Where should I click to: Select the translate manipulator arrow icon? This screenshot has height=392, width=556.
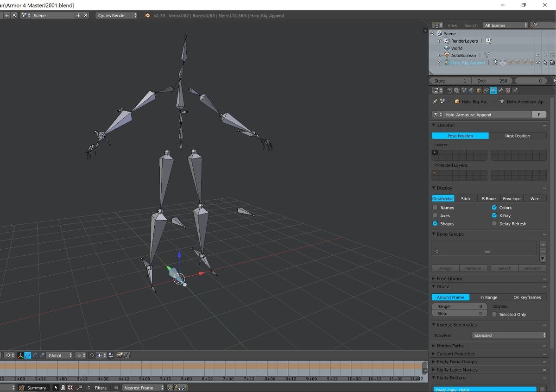click(x=27, y=355)
